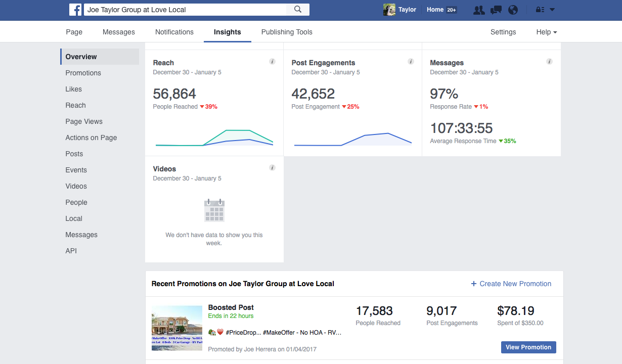Click the #PriceDrop post caption text
Image resolution: width=622 pixels, height=364 pixels.
(x=275, y=332)
